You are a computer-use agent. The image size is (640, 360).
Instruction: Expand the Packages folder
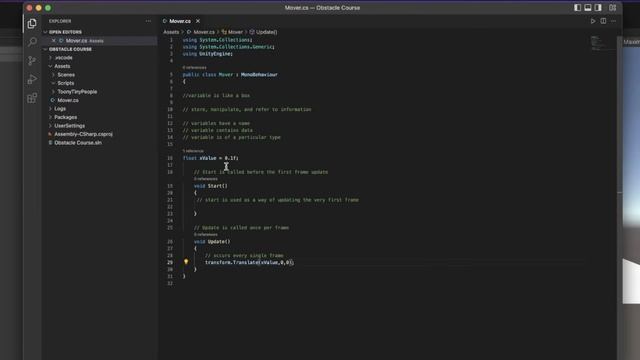tap(65, 117)
